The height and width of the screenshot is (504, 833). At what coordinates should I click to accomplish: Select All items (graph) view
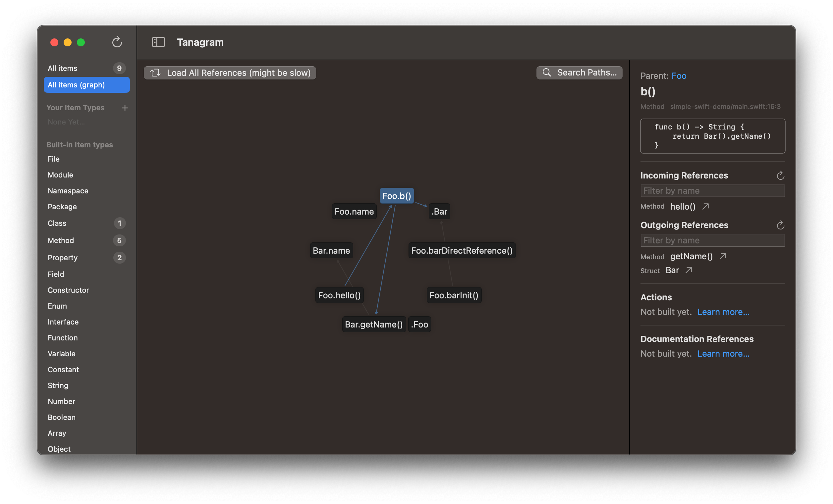(86, 84)
